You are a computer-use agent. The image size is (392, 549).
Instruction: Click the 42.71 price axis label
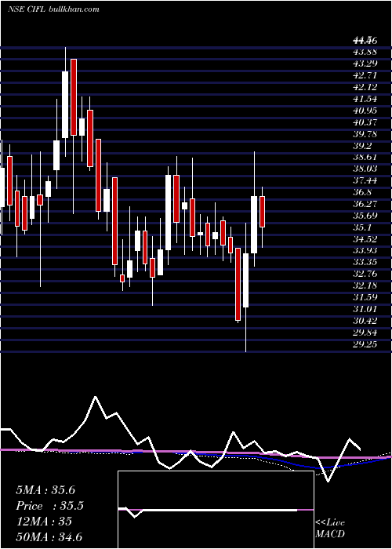point(365,75)
